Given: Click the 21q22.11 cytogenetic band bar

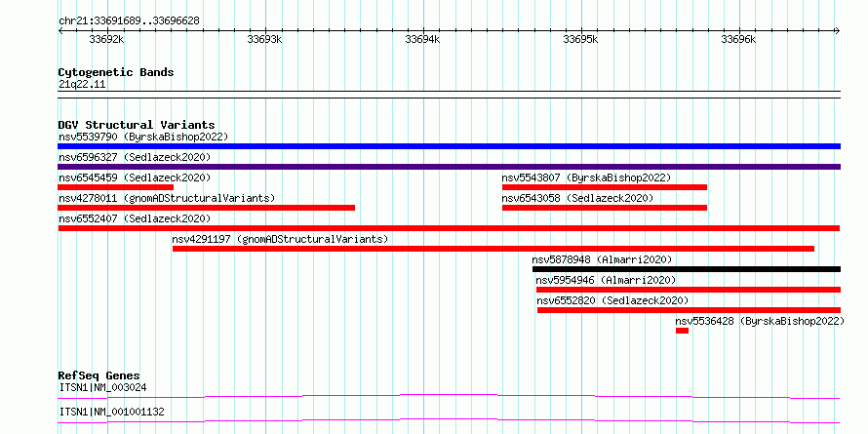Looking at the screenshot, I should (x=449, y=95).
